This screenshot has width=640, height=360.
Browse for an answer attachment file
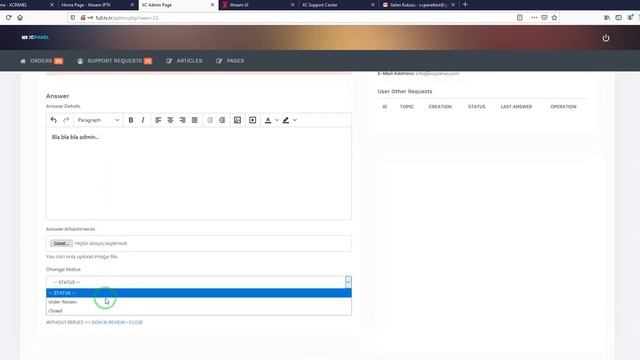pos(61,243)
